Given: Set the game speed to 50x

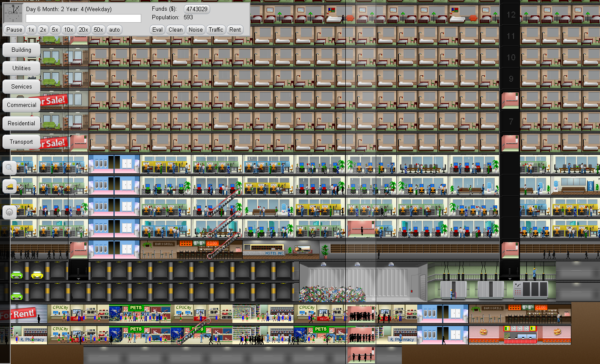Looking at the screenshot, I should coord(98,30).
